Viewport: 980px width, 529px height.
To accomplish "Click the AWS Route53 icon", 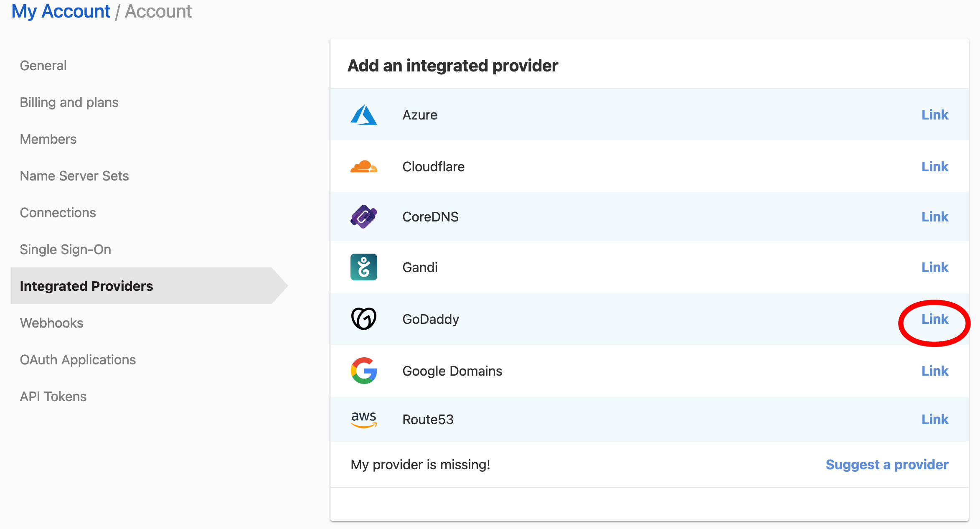I will coord(364,419).
